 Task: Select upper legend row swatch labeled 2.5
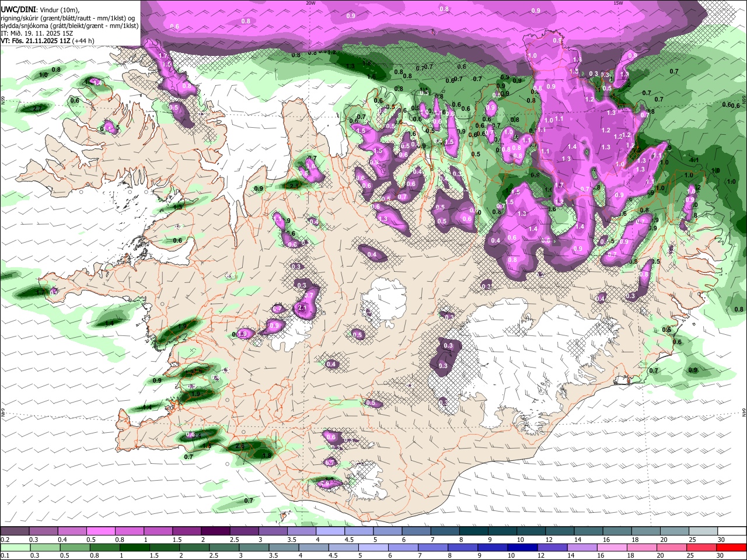244,531
